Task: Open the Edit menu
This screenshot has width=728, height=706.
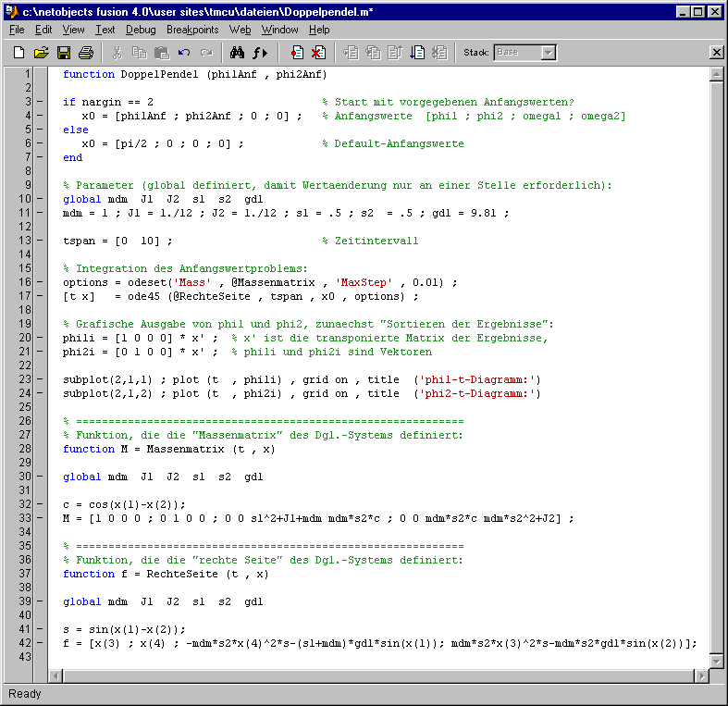Action: tap(43, 30)
